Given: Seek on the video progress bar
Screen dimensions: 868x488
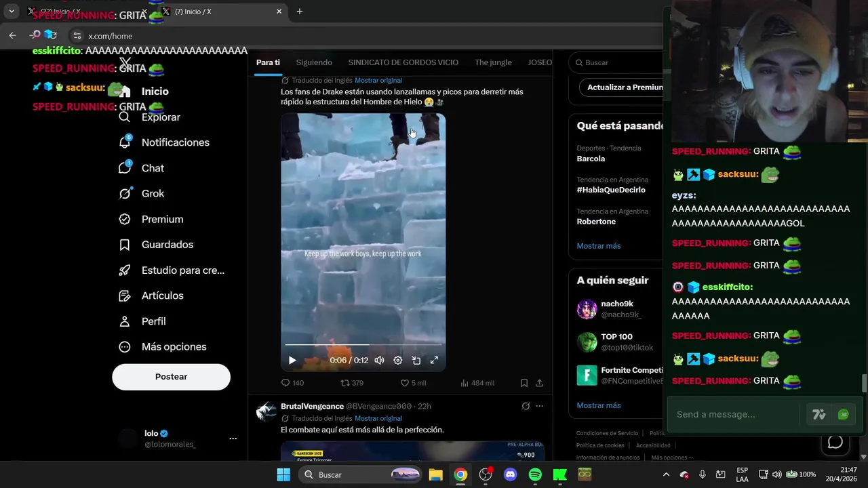Looking at the screenshot, I should (363, 345).
